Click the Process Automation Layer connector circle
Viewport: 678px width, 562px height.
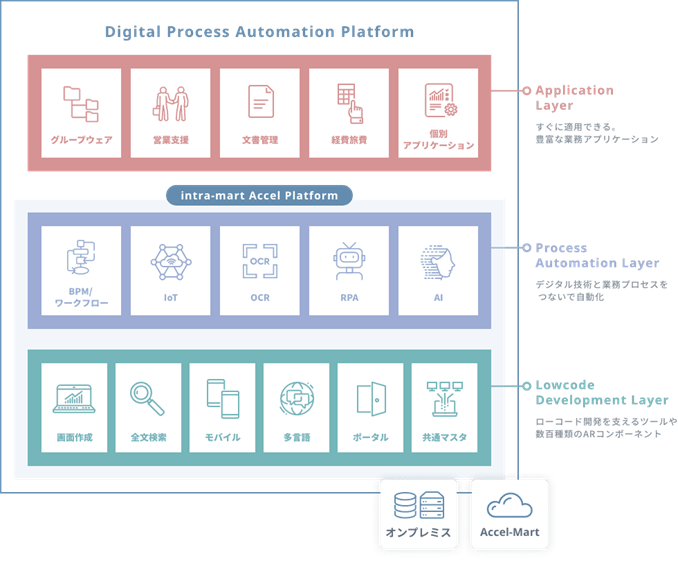[x=526, y=248]
